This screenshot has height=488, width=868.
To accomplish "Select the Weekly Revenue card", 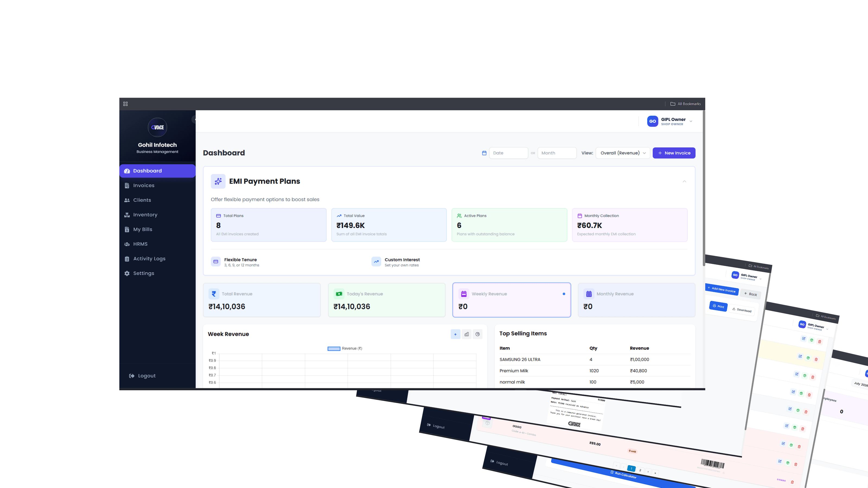I will coord(512,300).
